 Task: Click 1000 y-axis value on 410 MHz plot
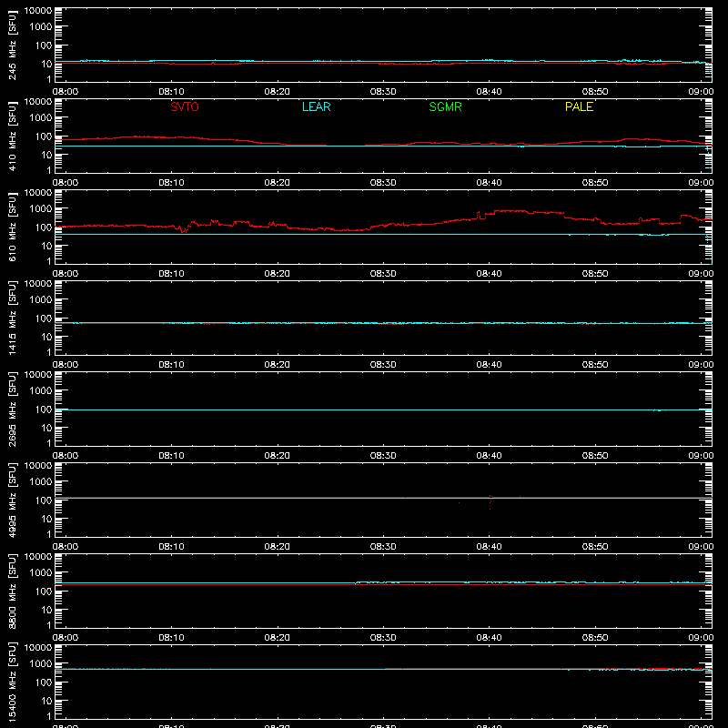coord(41,118)
